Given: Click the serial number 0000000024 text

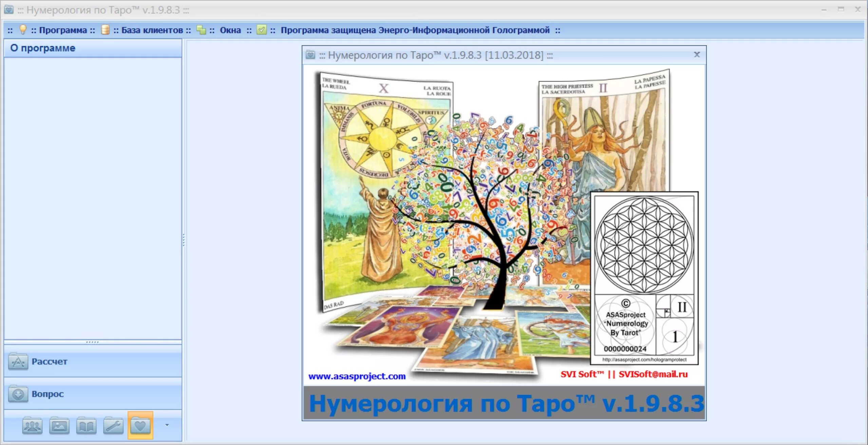Looking at the screenshot, I should pos(625,349).
